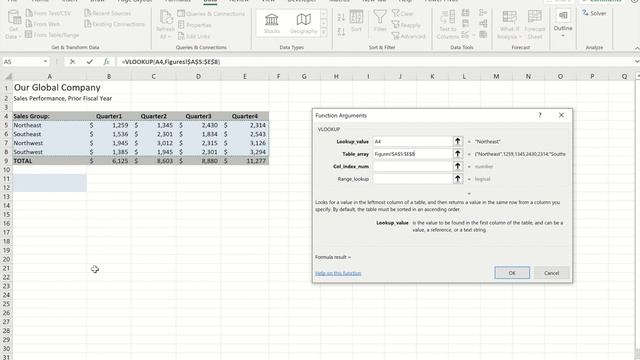This screenshot has height=360, width=640.
Task: Collapse dialog via Range_lookup range selector
Action: (458, 179)
